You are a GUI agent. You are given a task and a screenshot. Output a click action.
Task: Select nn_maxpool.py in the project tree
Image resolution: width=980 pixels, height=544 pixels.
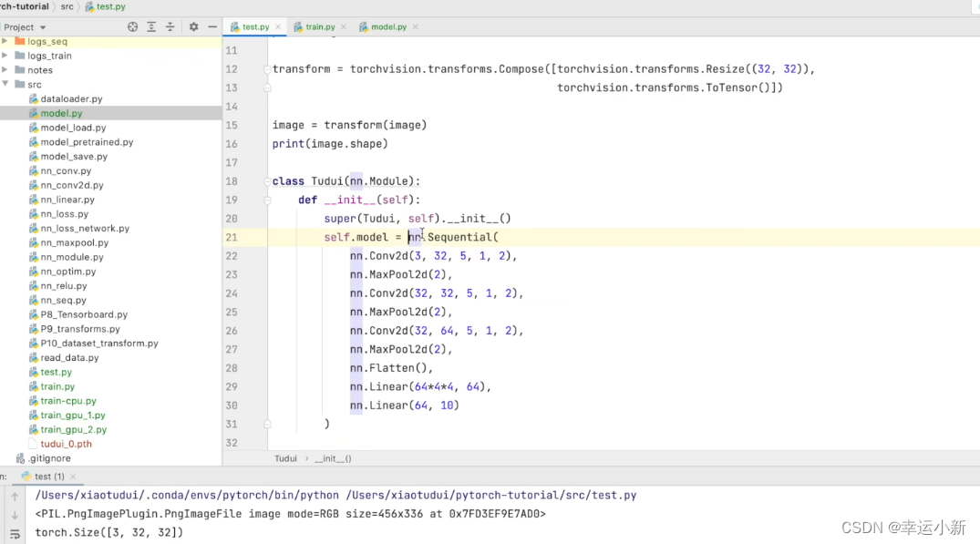[74, 242]
